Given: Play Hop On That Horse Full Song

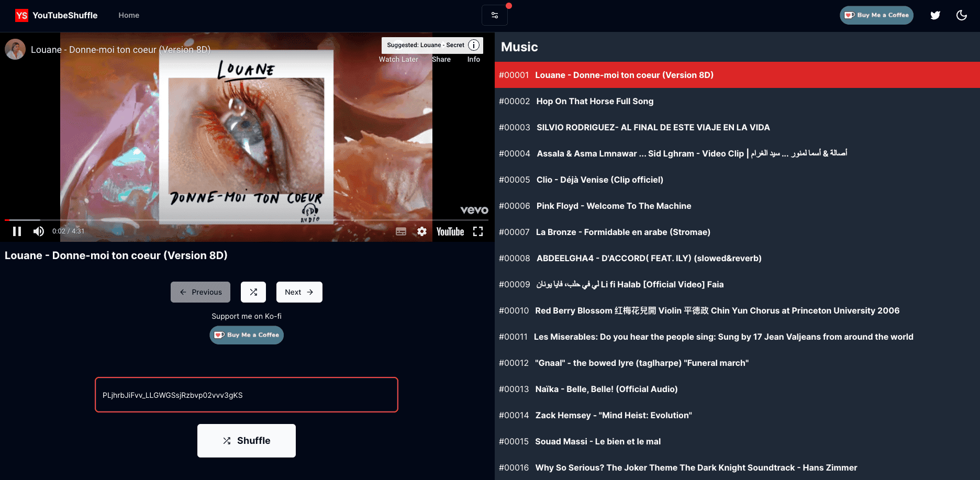Looking at the screenshot, I should [x=737, y=101].
